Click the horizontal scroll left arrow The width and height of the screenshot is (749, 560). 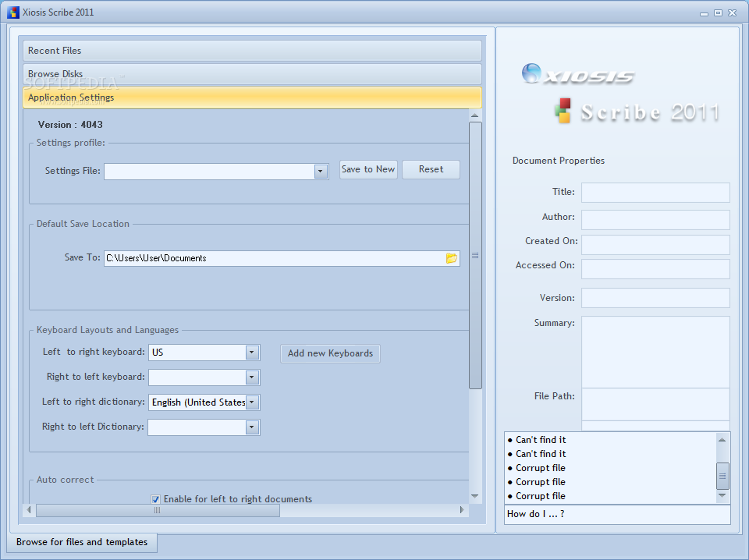(29, 510)
